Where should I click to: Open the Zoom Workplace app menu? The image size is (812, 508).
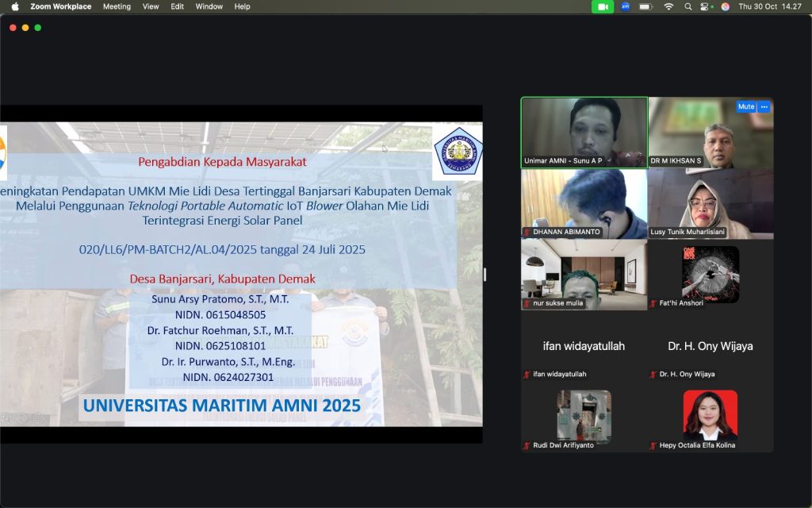point(60,6)
